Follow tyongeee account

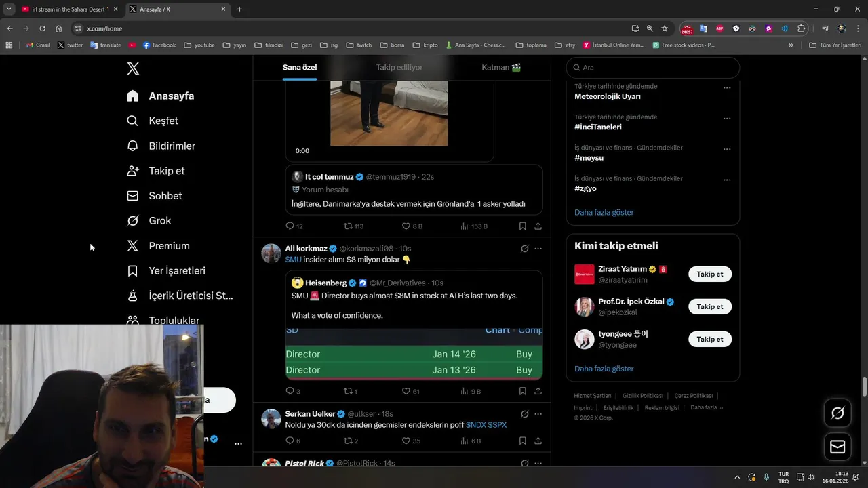710,339
